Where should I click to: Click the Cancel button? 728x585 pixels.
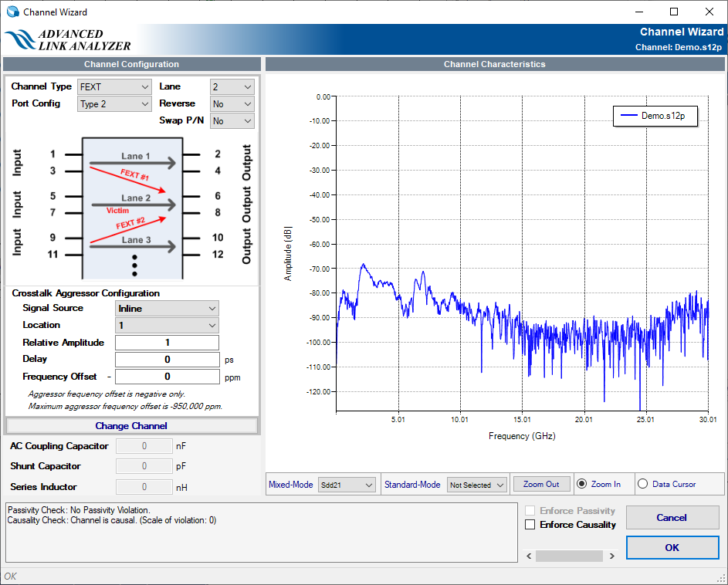click(672, 518)
